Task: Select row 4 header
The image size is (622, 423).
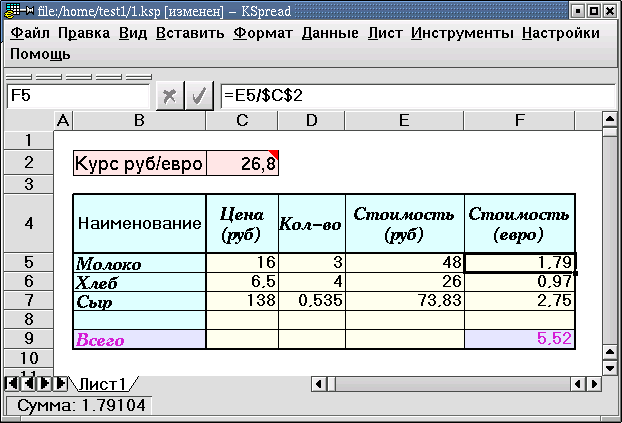Action: (29, 223)
